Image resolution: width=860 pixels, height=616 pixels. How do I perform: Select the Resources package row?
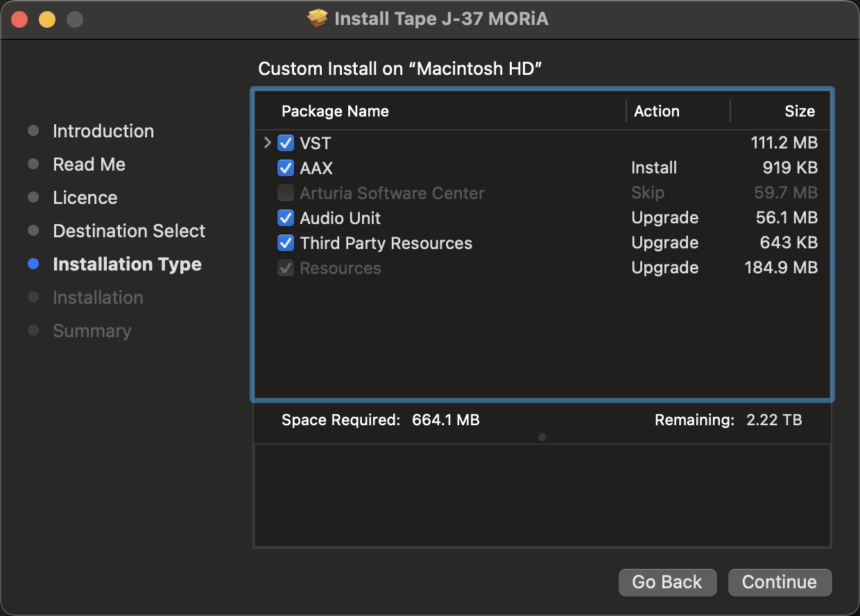coord(542,268)
